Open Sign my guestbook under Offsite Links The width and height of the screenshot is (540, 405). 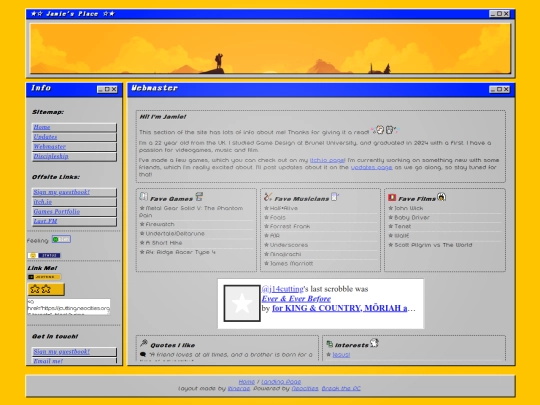[62, 192]
